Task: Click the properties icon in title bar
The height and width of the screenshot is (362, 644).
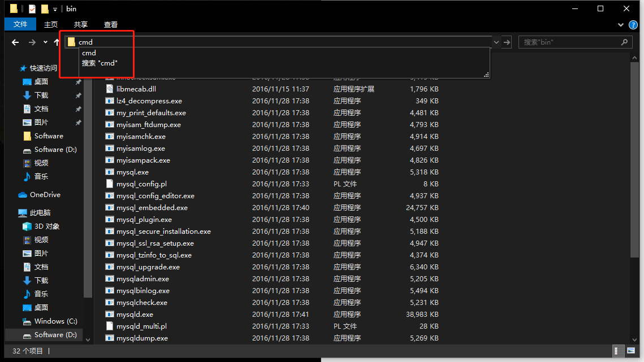Action: coord(32,8)
